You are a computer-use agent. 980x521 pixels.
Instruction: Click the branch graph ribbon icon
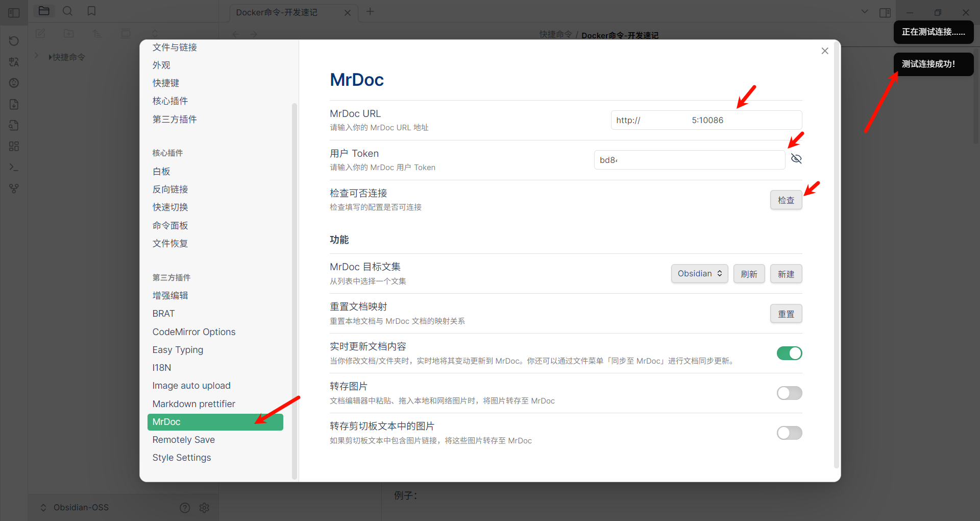[x=14, y=188]
